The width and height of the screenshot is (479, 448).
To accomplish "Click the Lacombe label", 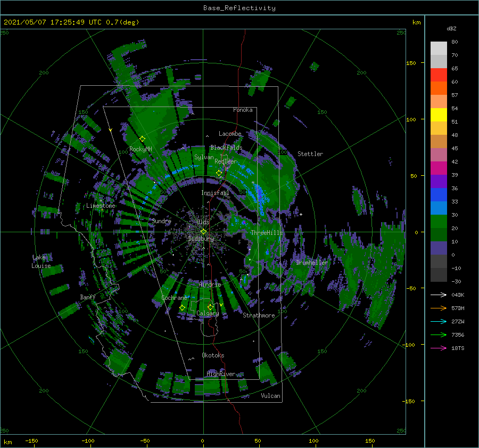I will click(x=230, y=134).
